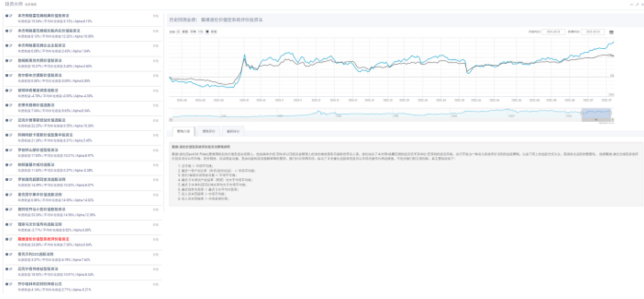
Task: Open the chart hamburger export menu icon
Action: click(612, 32)
